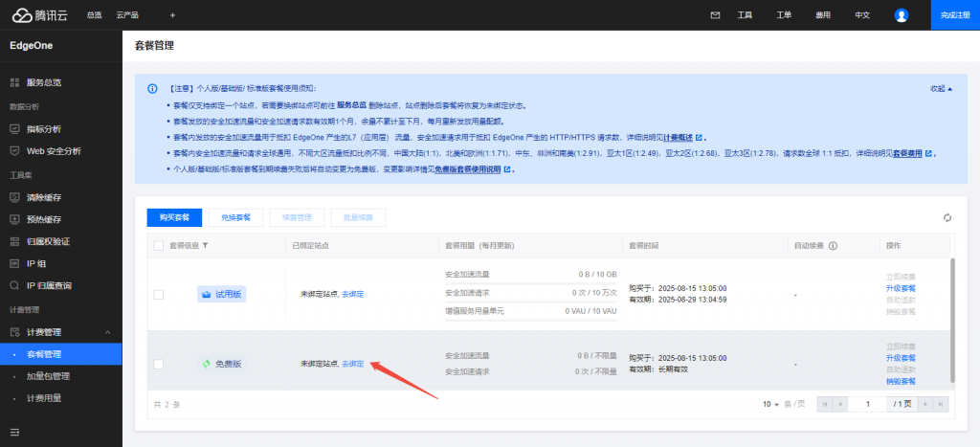Click the EdgeOne sidebar title
This screenshot has height=447, width=980.
tap(31, 46)
